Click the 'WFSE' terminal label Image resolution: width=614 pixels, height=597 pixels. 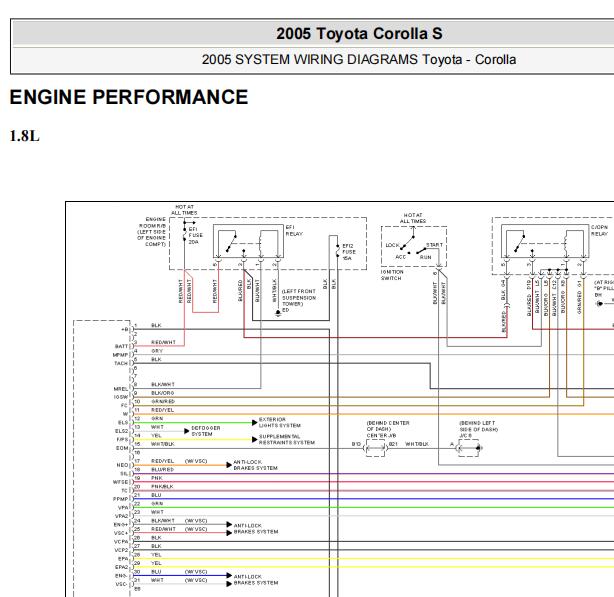coord(121,482)
